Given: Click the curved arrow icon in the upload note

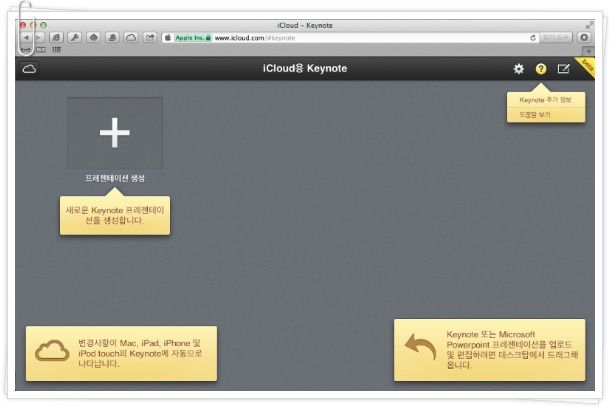Looking at the screenshot, I should [420, 346].
